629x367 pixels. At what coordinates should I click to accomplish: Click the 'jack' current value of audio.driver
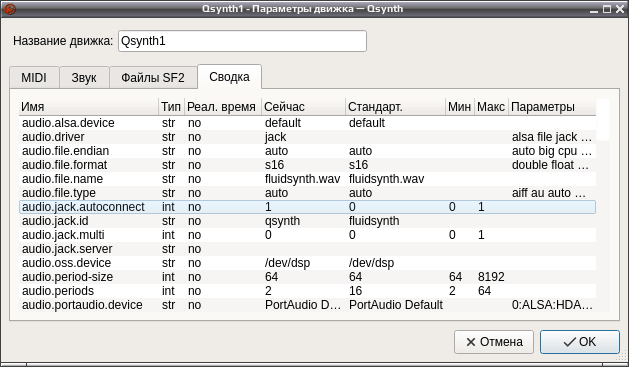point(276,137)
